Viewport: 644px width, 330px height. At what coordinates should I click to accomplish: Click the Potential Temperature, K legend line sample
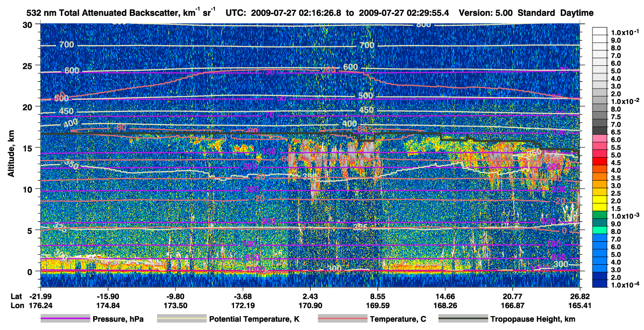181,319
